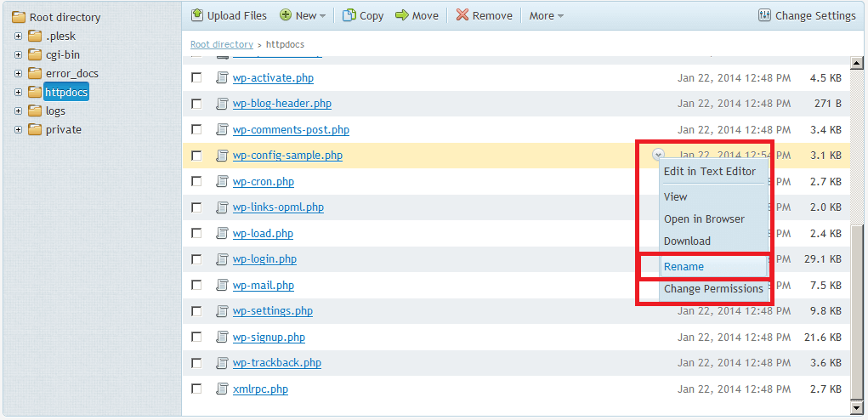
Task: Select Edit in Text Editor option
Action: [x=709, y=172]
